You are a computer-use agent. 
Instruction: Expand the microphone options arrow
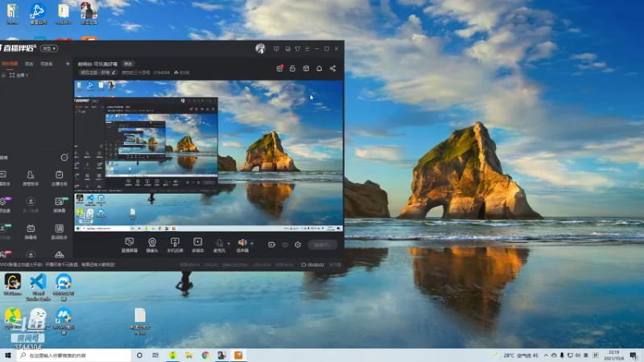[x=229, y=244]
